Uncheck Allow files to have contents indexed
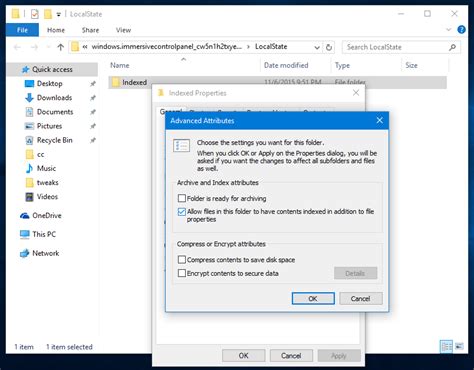Screen dimensions: 474x370 [x=182, y=212]
